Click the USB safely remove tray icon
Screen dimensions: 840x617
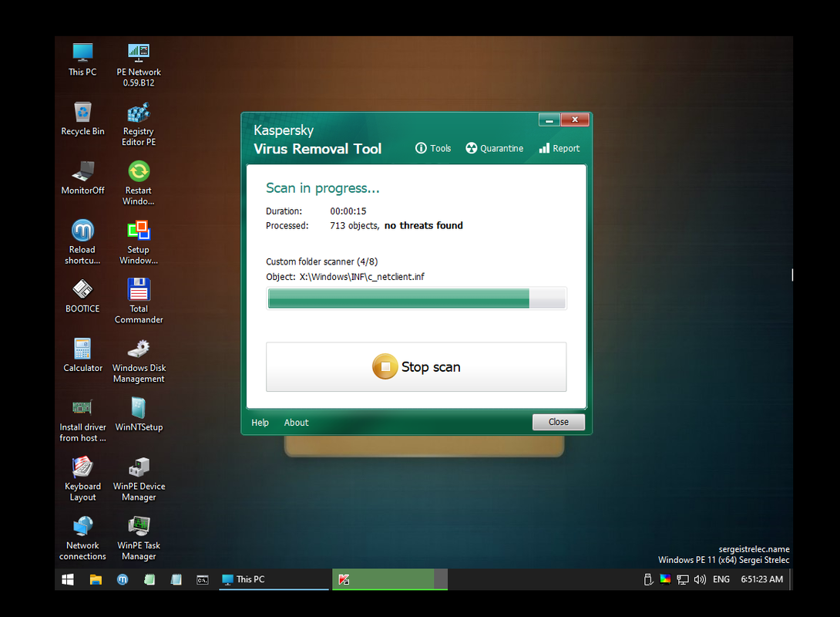tap(648, 579)
